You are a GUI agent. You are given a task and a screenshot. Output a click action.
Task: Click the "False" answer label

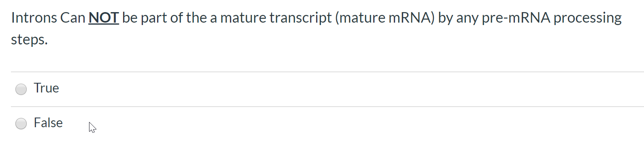(x=48, y=123)
